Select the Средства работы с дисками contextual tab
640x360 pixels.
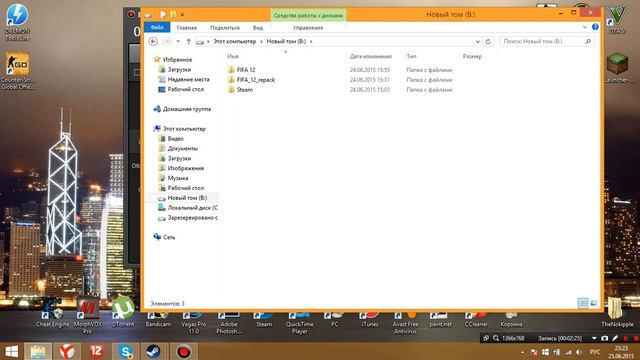[308, 15]
